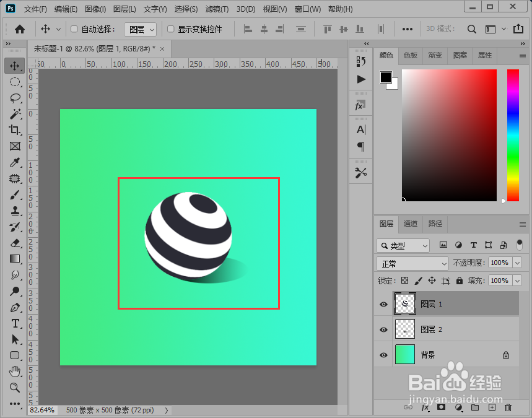Select the Hand tool

(15, 372)
